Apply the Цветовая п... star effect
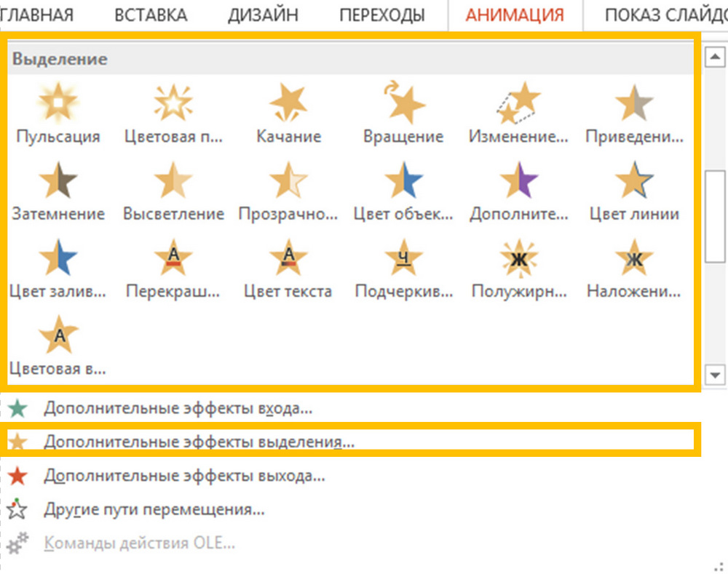Screen dimensions: 728x574 pyautogui.click(x=173, y=114)
